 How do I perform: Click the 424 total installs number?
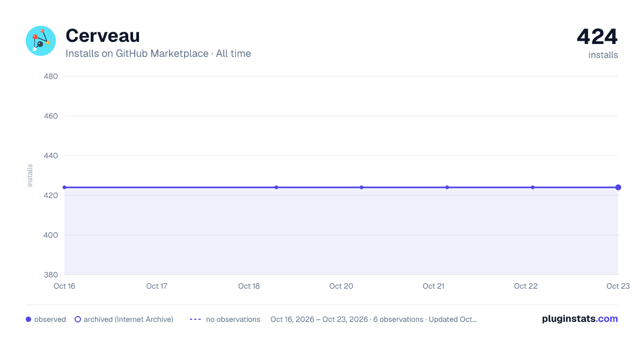[x=597, y=36]
